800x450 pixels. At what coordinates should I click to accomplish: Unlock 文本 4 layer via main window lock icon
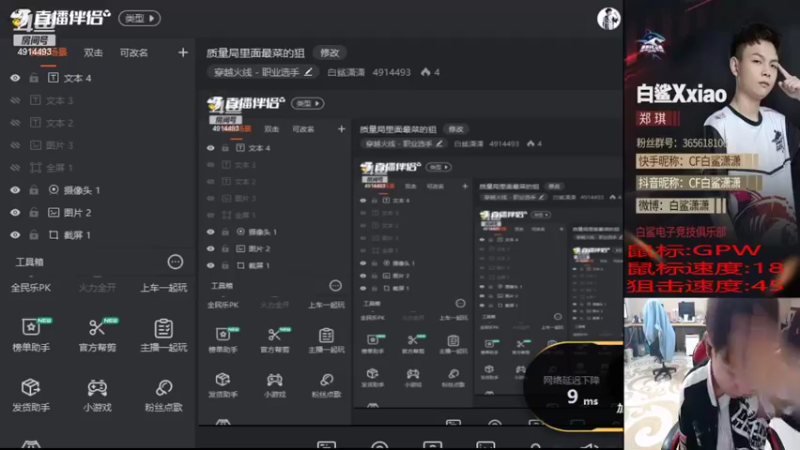pyautogui.click(x=34, y=78)
